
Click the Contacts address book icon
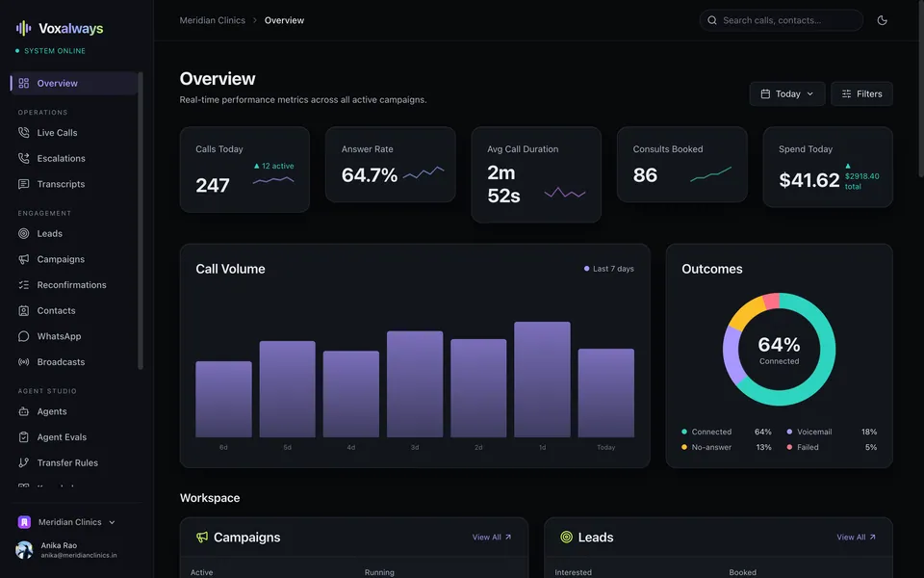coord(23,310)
